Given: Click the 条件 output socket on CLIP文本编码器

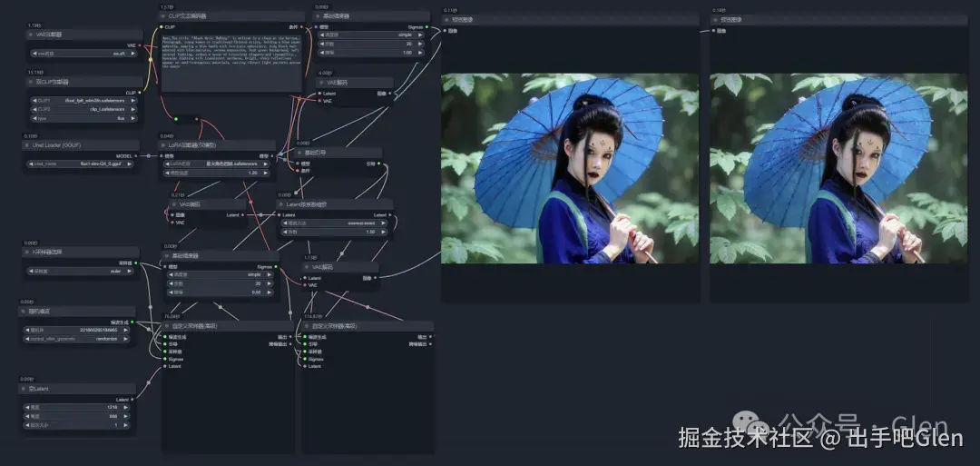Looking at the screenshot, I should [302, 27].
